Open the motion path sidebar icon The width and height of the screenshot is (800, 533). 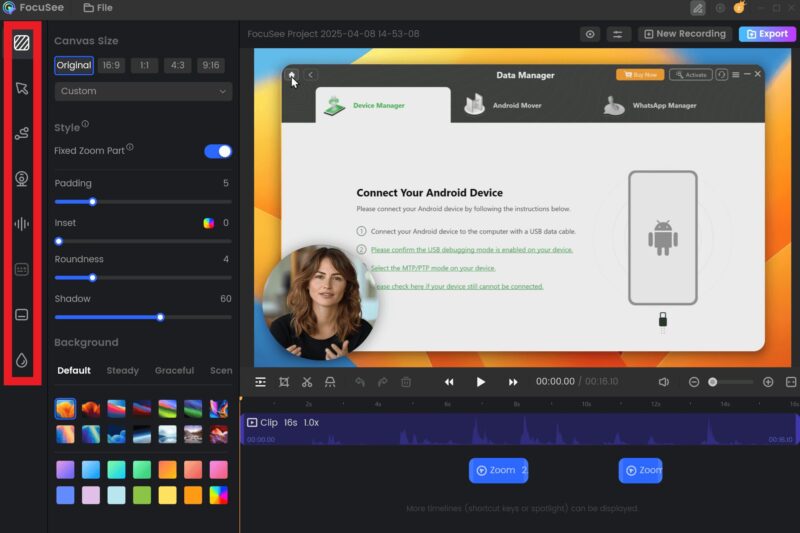[21, 133]
